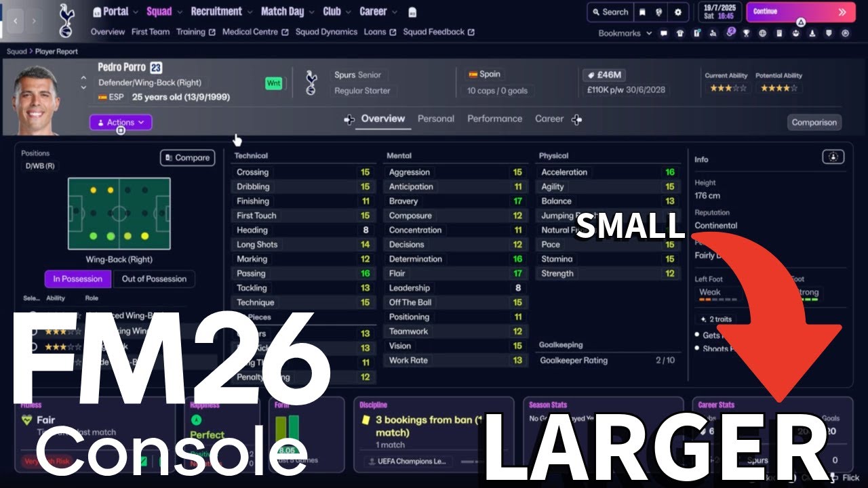Viewport: 868px width, 488px height.
Task: Open First Team submenu item
Action: (151, 32)
